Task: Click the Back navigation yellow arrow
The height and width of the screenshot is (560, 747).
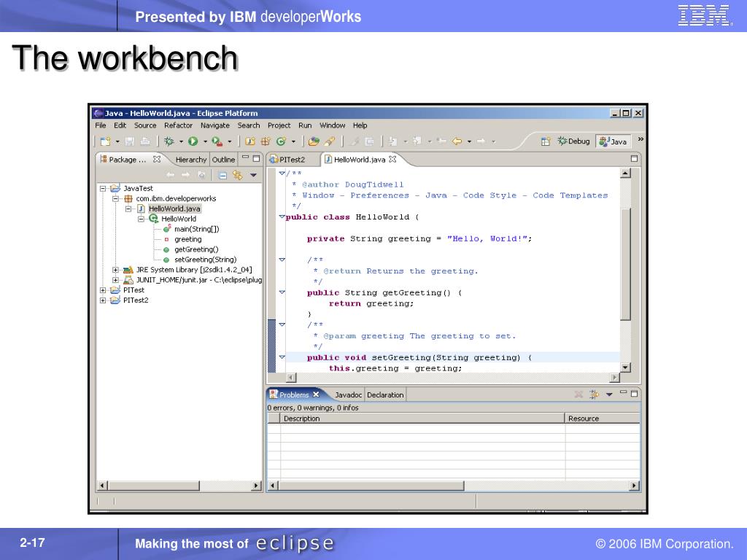Action: coord(457,141)
